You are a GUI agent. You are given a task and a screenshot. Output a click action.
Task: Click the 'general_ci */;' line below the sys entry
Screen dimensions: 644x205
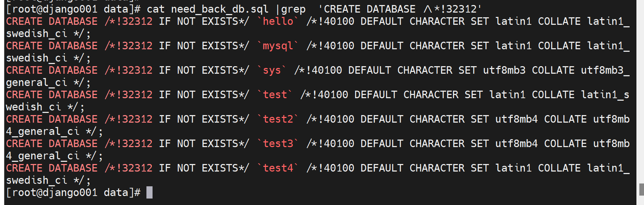pyautogui.click(x=48, y=83)
